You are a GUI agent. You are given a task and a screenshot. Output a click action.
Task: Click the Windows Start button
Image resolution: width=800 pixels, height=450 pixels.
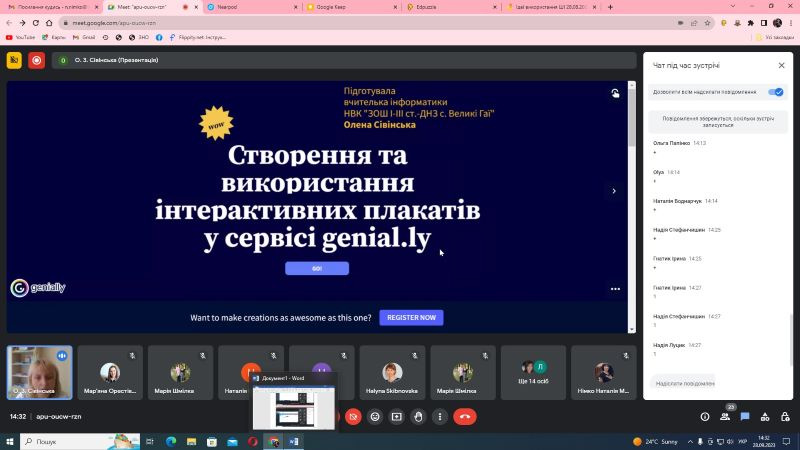[10, 441]
